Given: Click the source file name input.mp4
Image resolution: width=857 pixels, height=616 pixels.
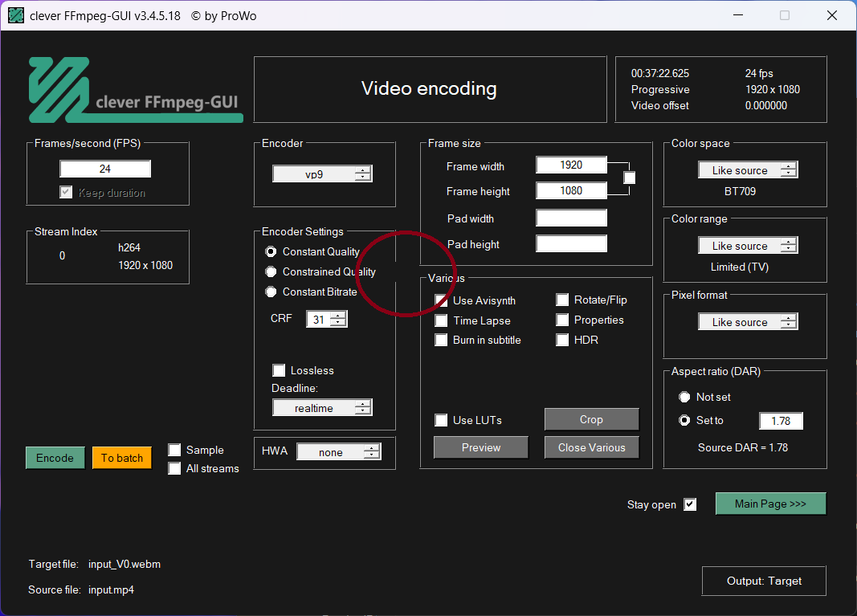Looking at the screenshot, I should coord(111,589).
